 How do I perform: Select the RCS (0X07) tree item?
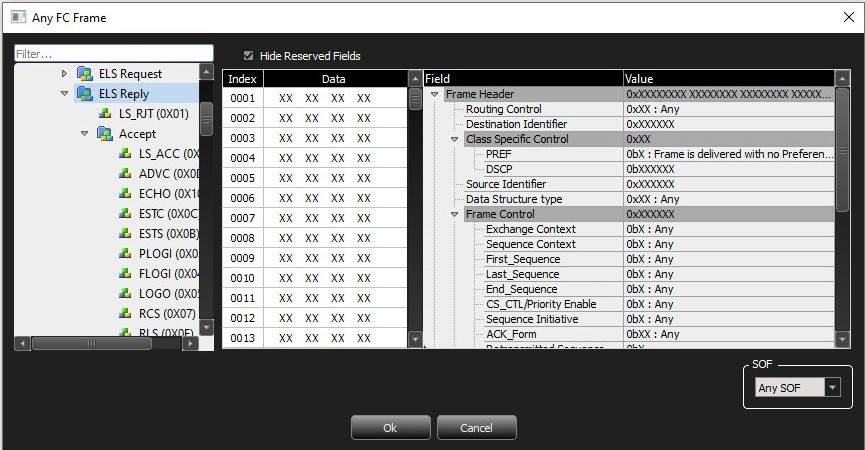pyautogui.click(x=167, y=313)
